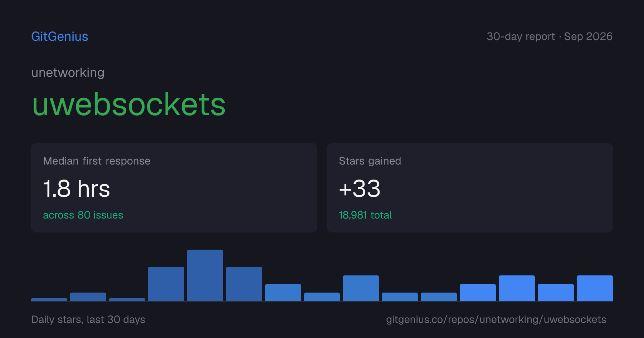Click the +33 stars value
This screenshot has width=644, height=338.
[360, 188]
